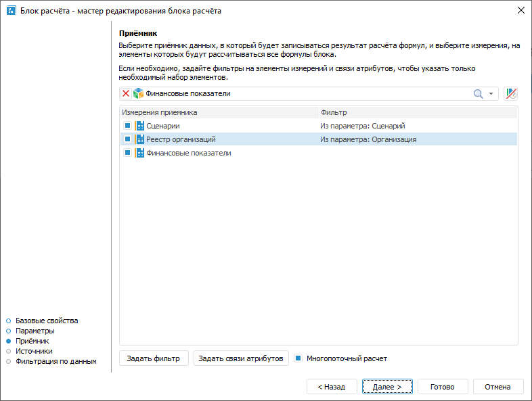Click the Финансовые показатели dimension icon in list
The image size is (532, 401).
click(139, 153)
